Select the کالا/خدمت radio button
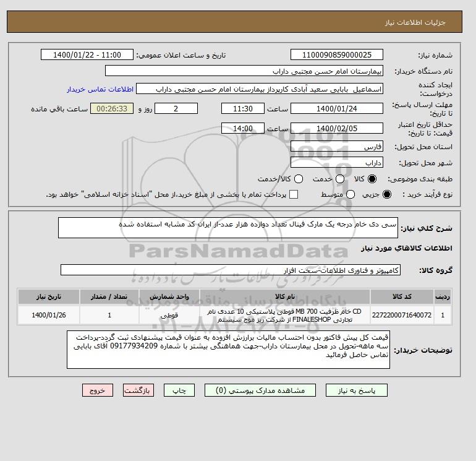This screenshot has height=461, width=476. pos(299,179)
